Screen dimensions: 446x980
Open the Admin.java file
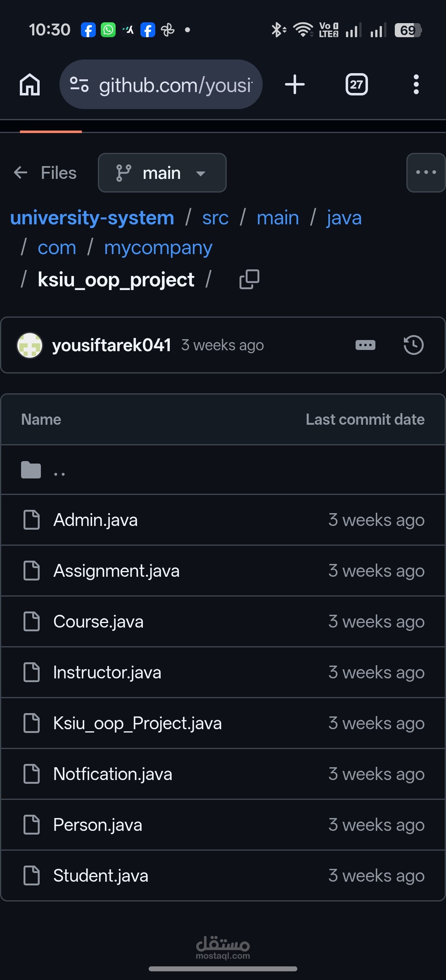95,520
